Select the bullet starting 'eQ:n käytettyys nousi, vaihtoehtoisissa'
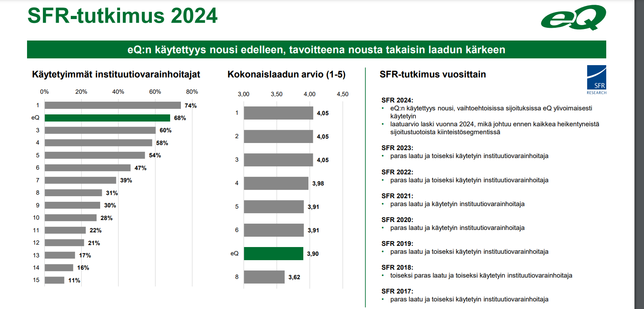The image size is (644, 309). pos(491,112)
